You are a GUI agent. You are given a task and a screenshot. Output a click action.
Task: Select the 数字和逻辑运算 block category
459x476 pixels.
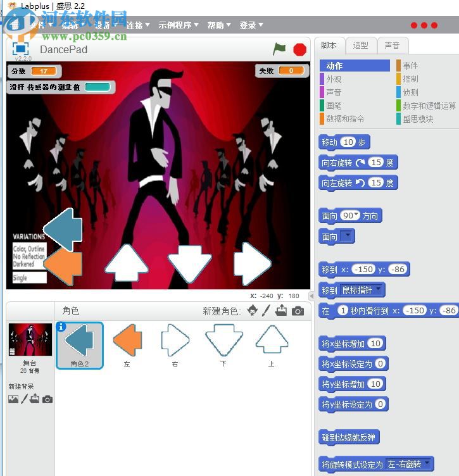[x=427, y=106]
